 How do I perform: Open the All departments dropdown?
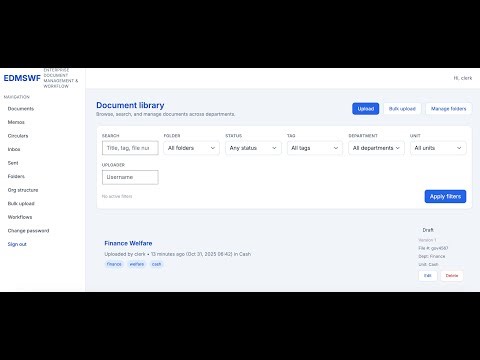(376, 148)
